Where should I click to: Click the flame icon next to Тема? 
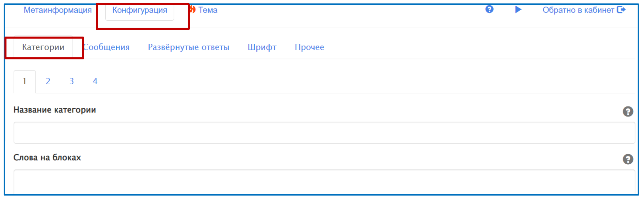[193, 9]
